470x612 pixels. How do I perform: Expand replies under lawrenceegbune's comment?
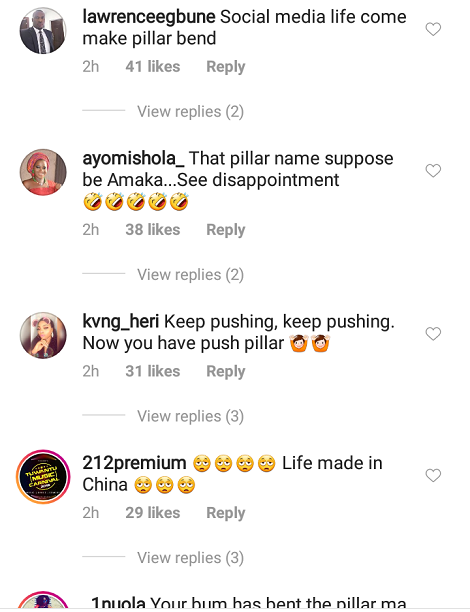pyautogui.click(x=190, y=112)
